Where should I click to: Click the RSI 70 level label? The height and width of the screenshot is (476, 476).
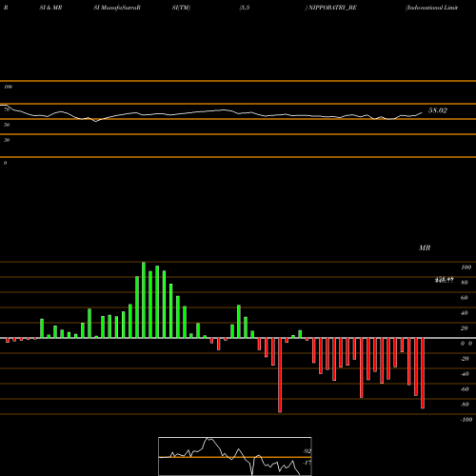click(x=7, y=109)
